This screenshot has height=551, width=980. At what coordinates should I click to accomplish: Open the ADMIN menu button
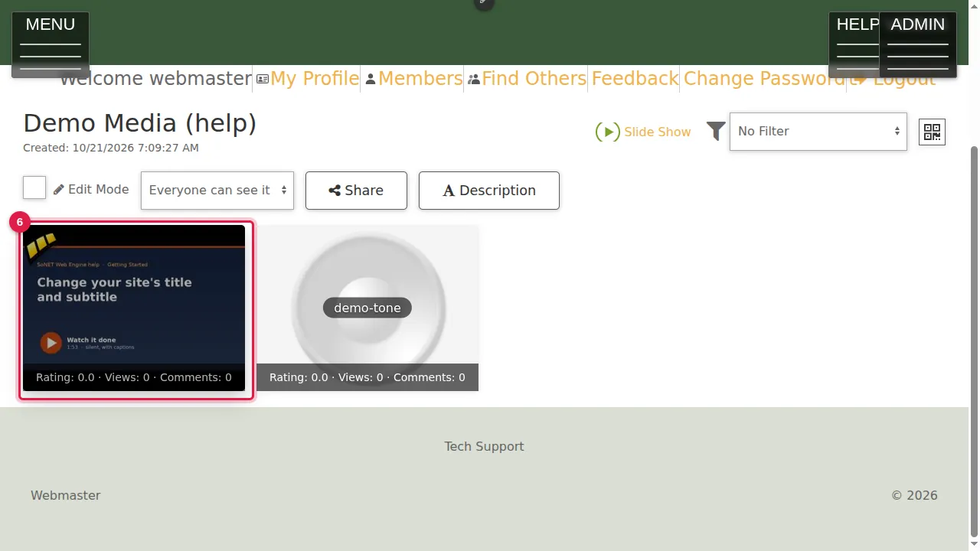pos(918,44)
